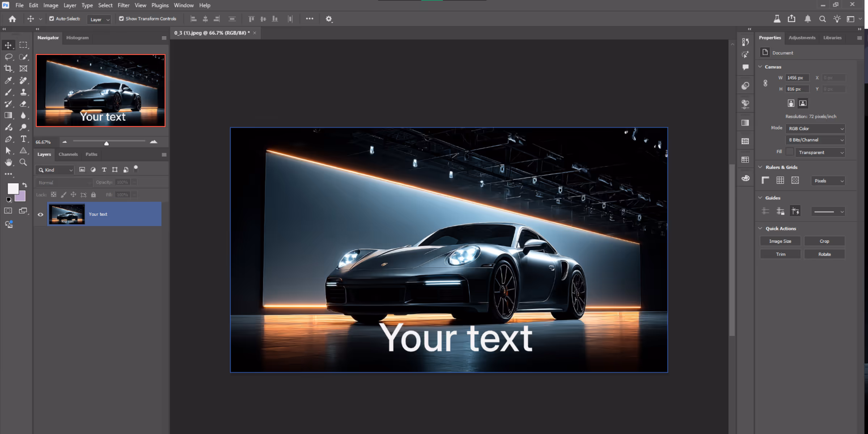Choose the Eyedropper tool
The image size is (868, 434).
coord(8,80)
